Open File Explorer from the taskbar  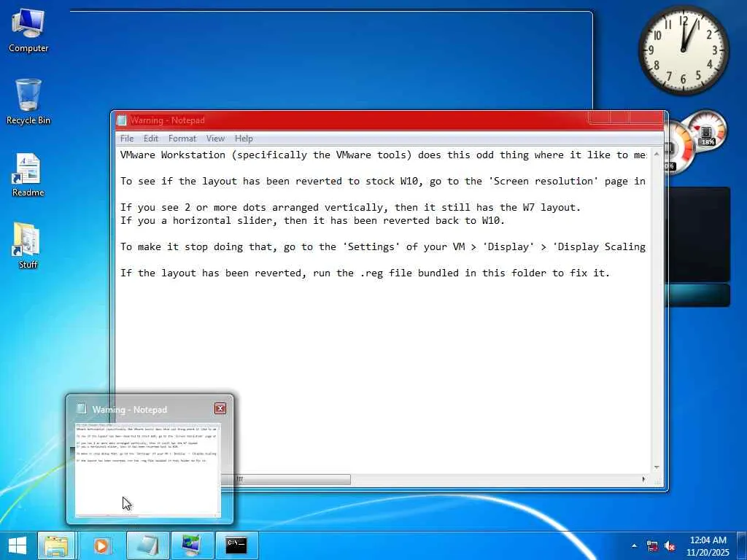coord(56,545)
